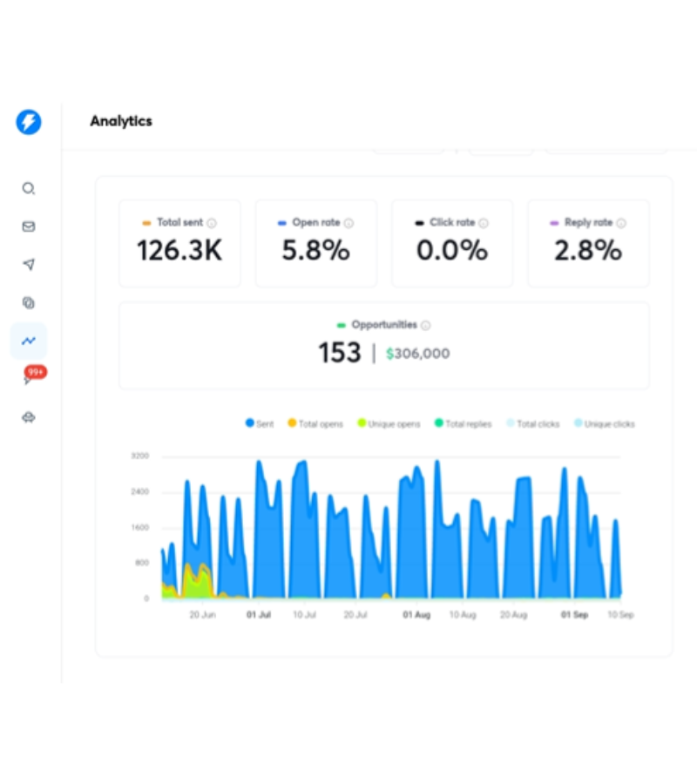Image resolution: width=697 pixels, height=784 pixels.
Task: Open the inbox icon with 99+ badge
Action: [30, 379]
